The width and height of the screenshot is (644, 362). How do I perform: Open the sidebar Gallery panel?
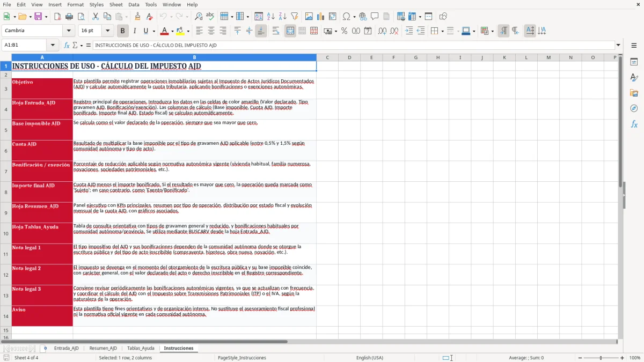coord(634,93)
